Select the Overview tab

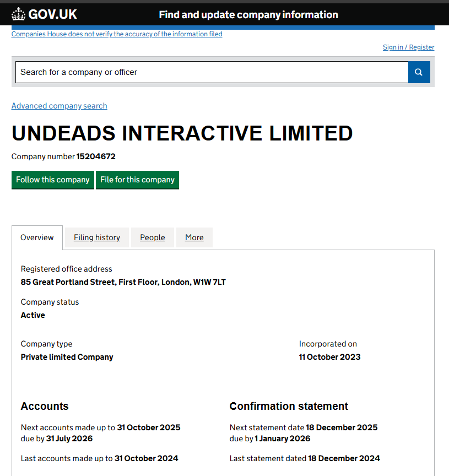point(37,237)
